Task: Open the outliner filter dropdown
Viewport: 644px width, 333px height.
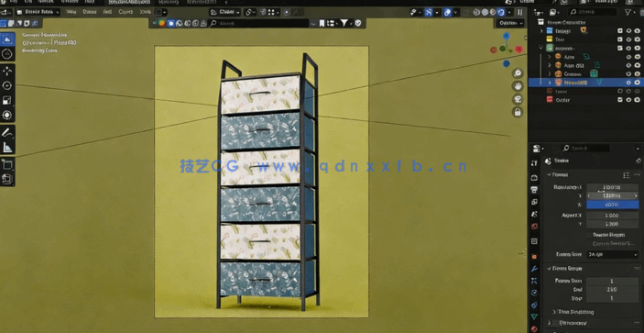Action: pos(630,12)
